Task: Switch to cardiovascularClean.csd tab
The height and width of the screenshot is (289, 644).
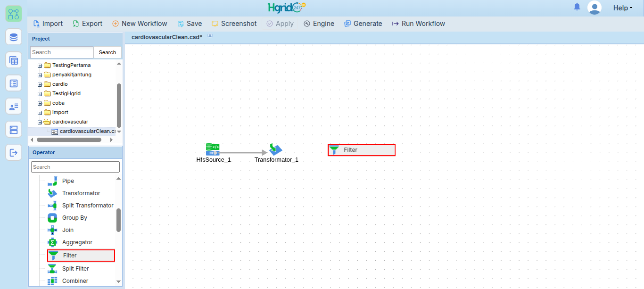Action: [x=167, y=37]
